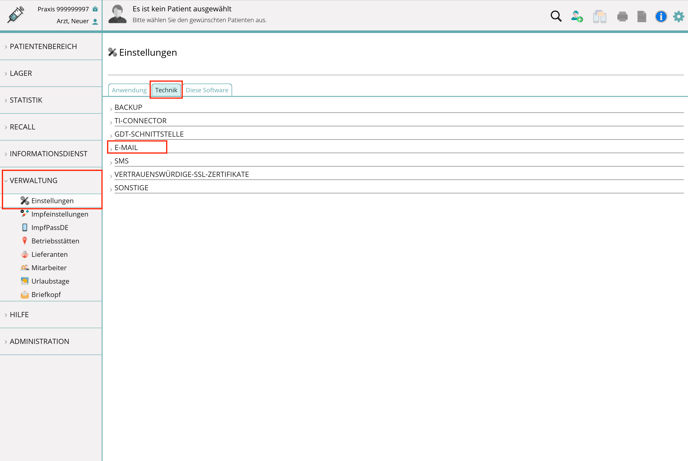Open the blue info icon
This screenshot has height=461, width=688.
[661, 17]
